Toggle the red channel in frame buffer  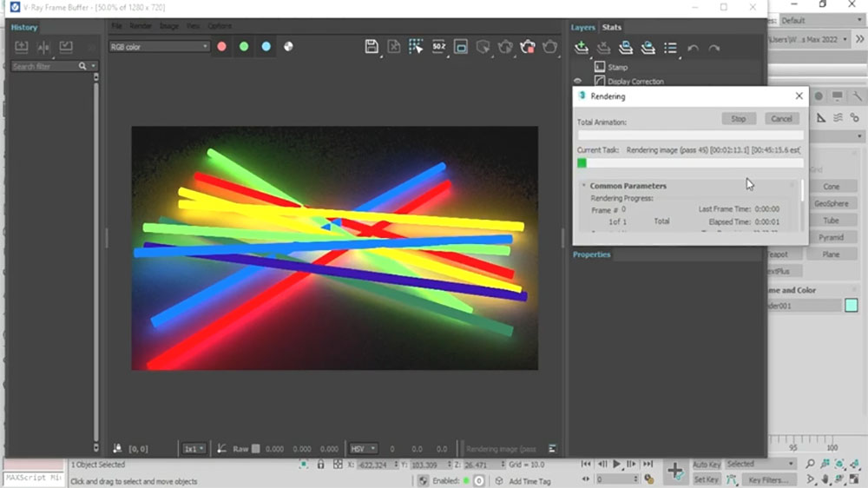pos(222,47)
